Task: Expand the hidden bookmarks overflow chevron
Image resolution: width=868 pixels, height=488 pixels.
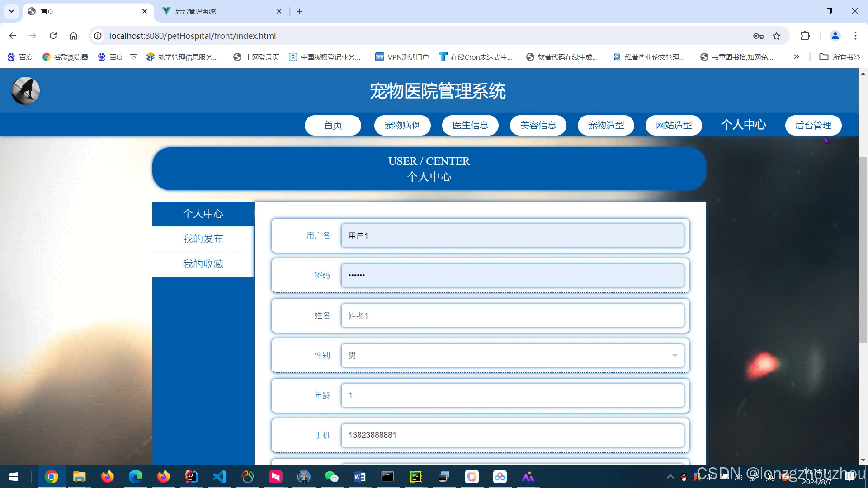Action: [796, 57]
